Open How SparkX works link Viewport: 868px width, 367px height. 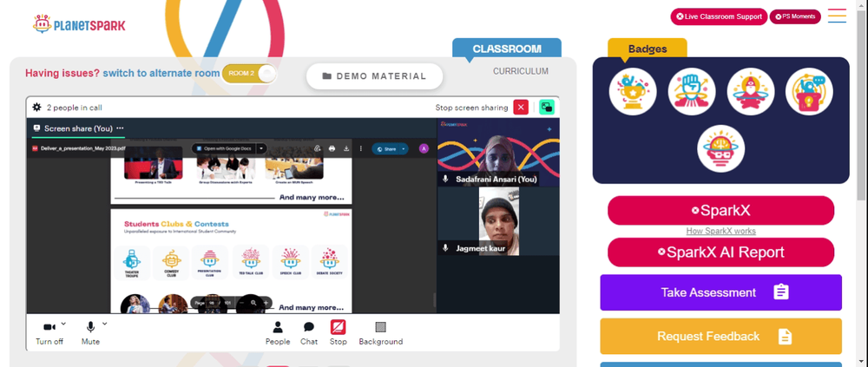(720, 231)
